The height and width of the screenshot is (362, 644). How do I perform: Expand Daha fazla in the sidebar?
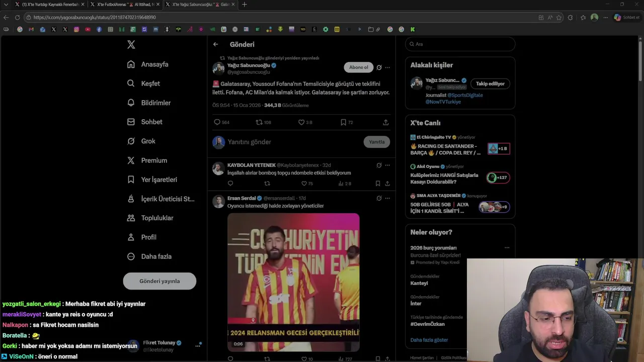click(149, 256)
